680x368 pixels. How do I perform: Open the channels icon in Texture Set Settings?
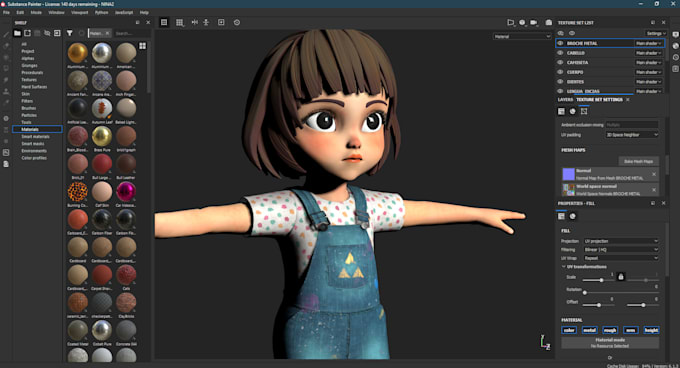(572, 111)
